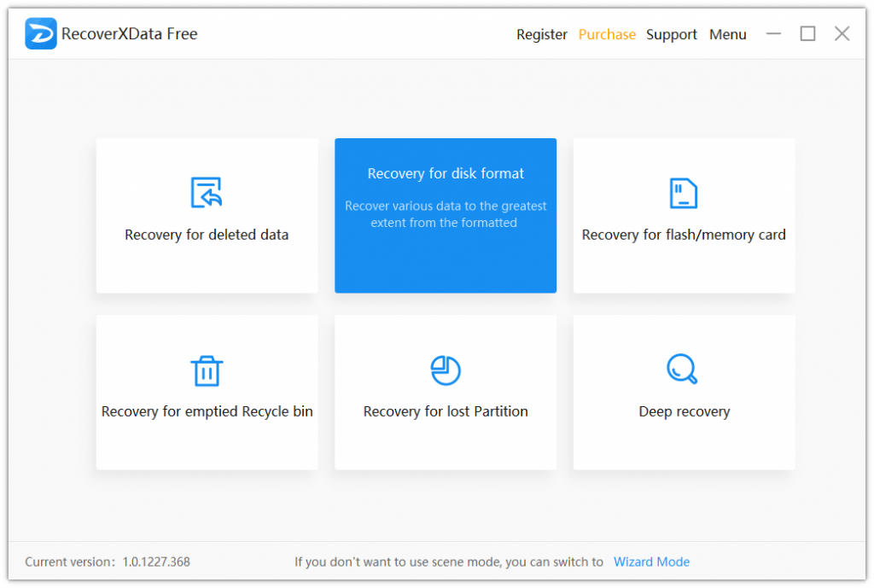Click the deep recovery magnifier icon
The width and height of the screenshot is (874, 588).
click(682, 369)
